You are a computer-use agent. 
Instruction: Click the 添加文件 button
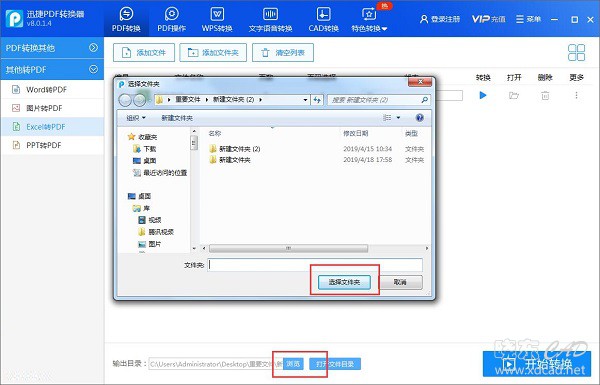(x=144, y=52)
